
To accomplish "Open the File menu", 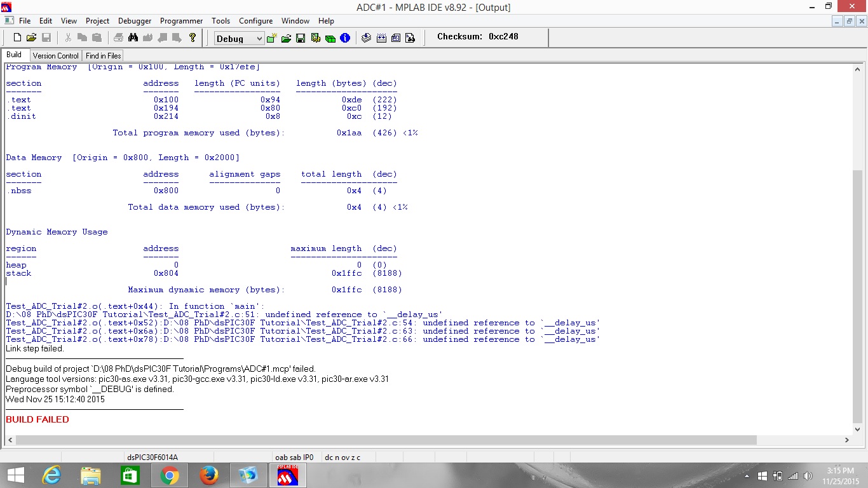I will [25, 21].
